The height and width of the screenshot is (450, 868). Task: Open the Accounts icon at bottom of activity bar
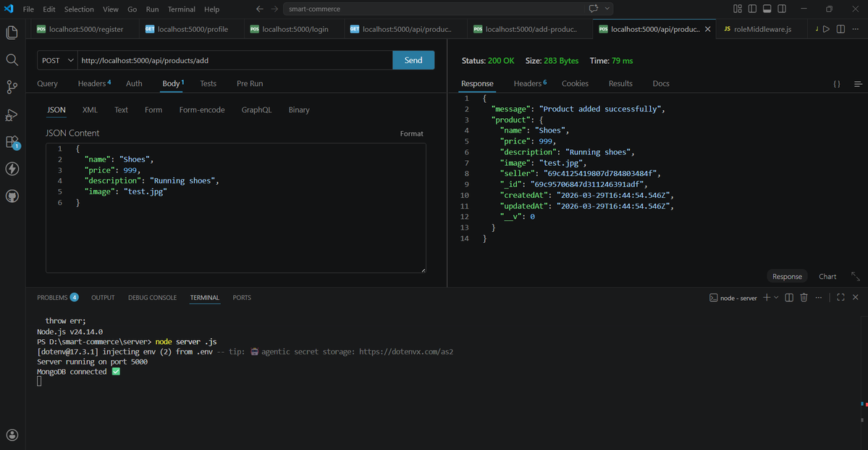(x=12, y=435)
